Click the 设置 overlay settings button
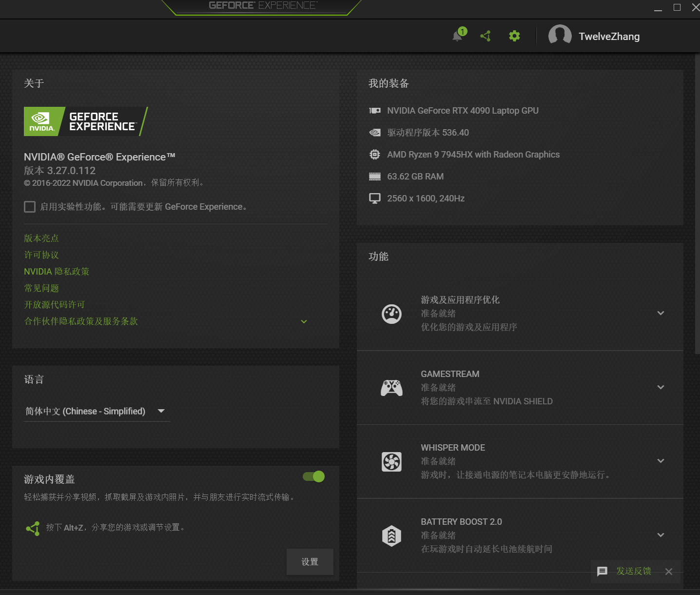 click(310, 562)
